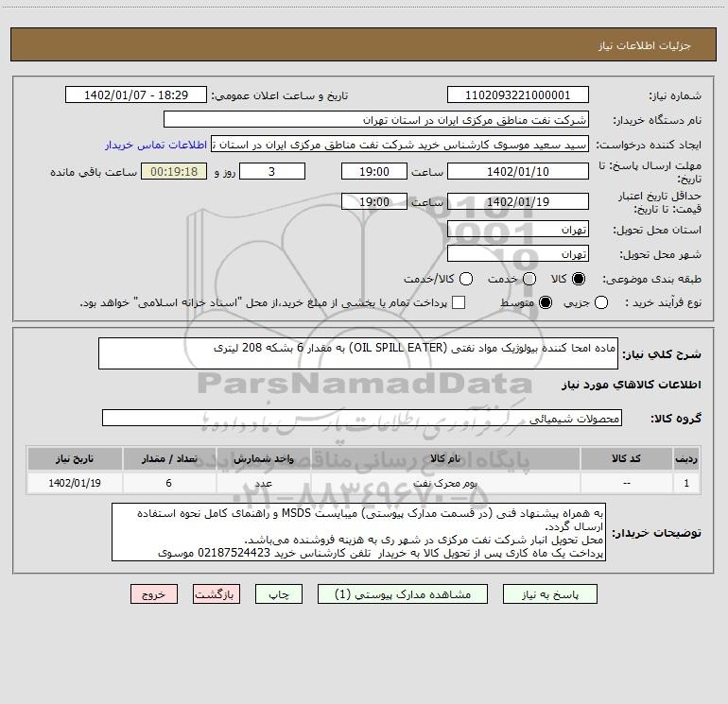
Task: Toggle the اسناد خزانه اسلامی payment checkbox
Action: pyautogui.click(x=459, y=302)
